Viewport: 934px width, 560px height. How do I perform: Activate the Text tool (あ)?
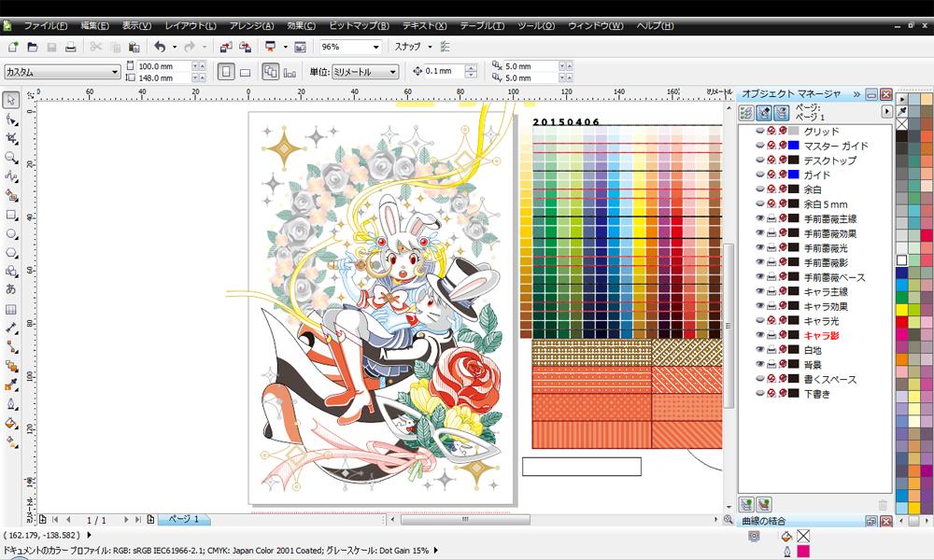(x=11, y=290)
